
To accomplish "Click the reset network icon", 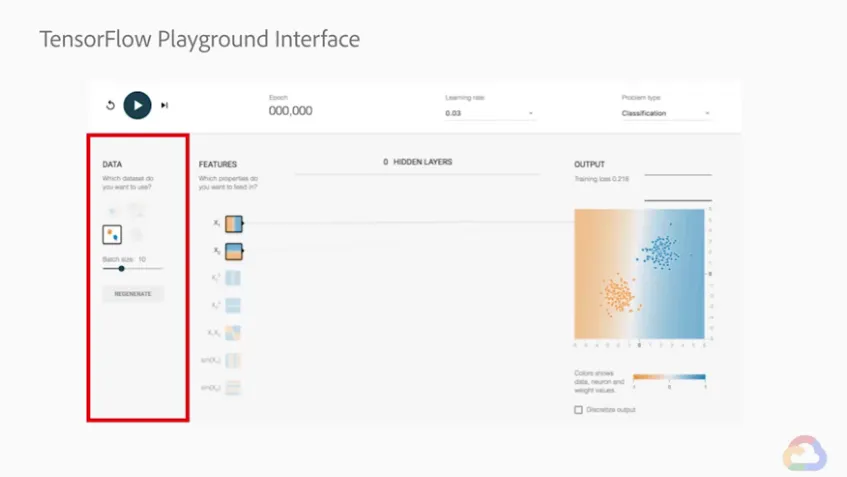I will [x=110, y=105].
